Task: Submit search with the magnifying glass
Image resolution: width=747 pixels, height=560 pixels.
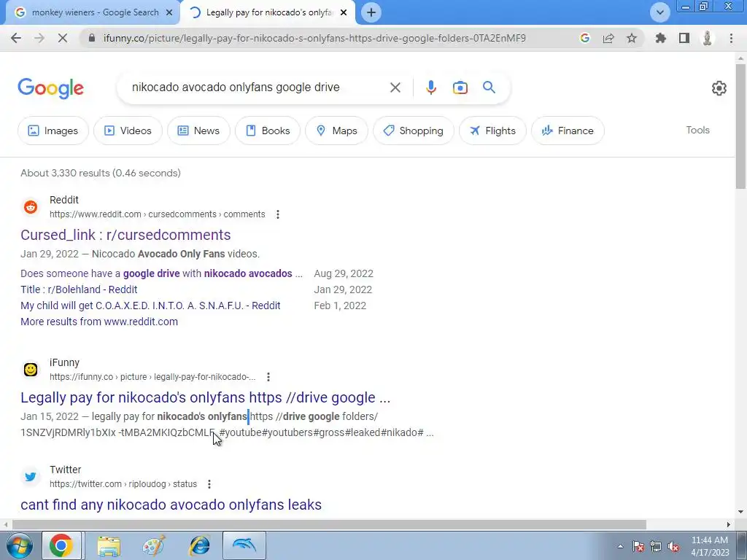Action: click(489, 87)
